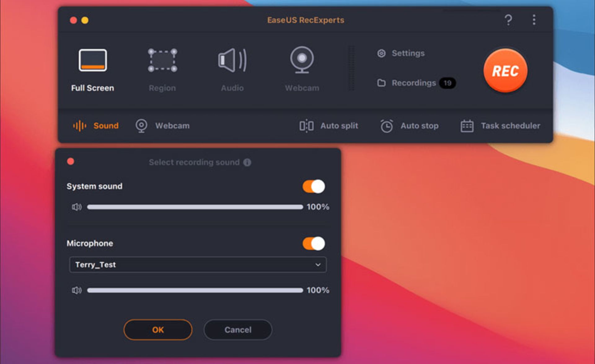This screenshot has width=595, height=364.
Task: Click the info icon beside Select recording sound
Action: point(247,162)
